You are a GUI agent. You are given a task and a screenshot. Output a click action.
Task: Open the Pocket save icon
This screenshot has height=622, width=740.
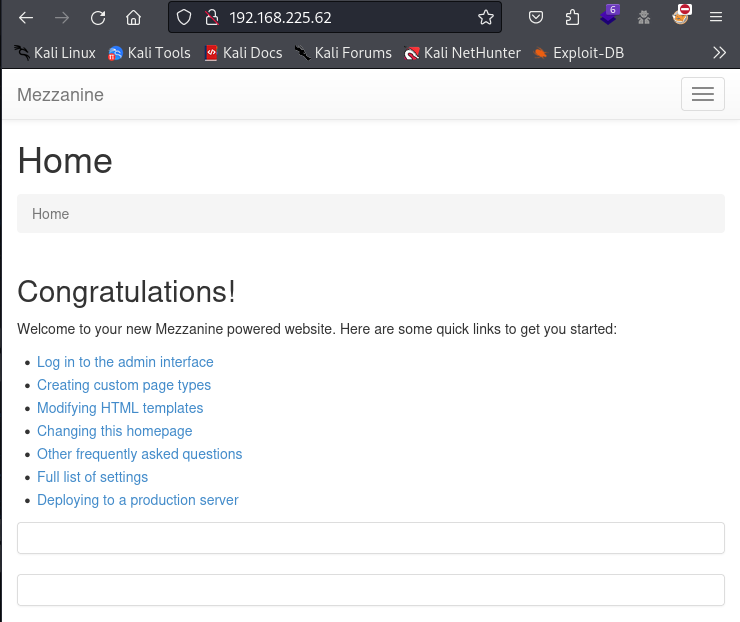[x=536, y=17]
